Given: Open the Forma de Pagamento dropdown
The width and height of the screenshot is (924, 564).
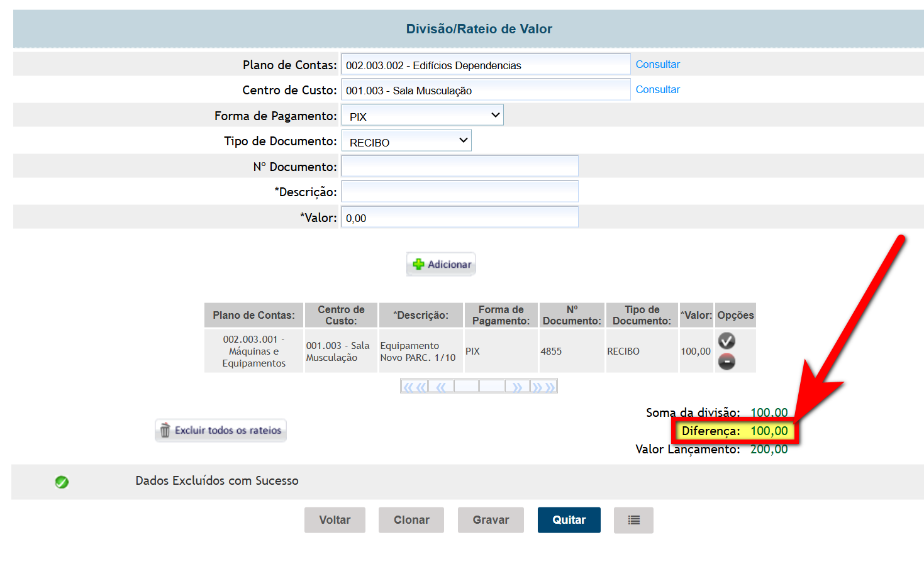Looking at the screenshot, I should (x=422, y=116).
